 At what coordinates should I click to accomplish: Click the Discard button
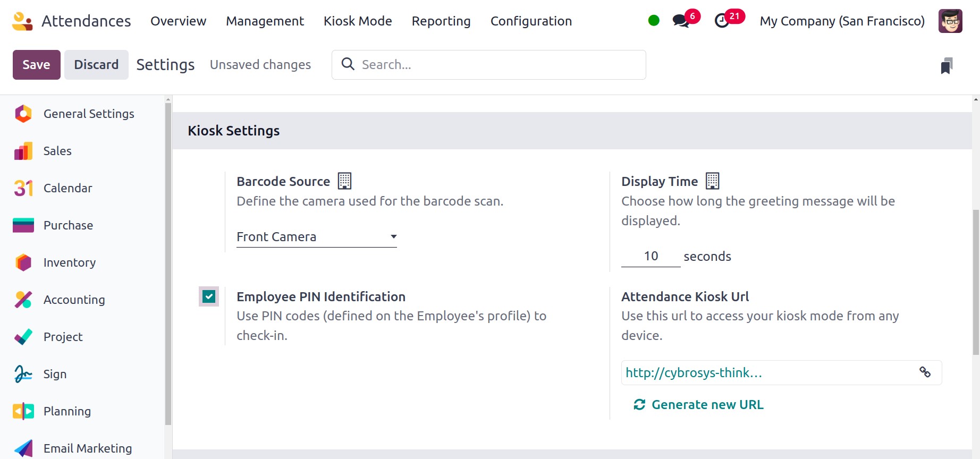click(x=96, y=65)
